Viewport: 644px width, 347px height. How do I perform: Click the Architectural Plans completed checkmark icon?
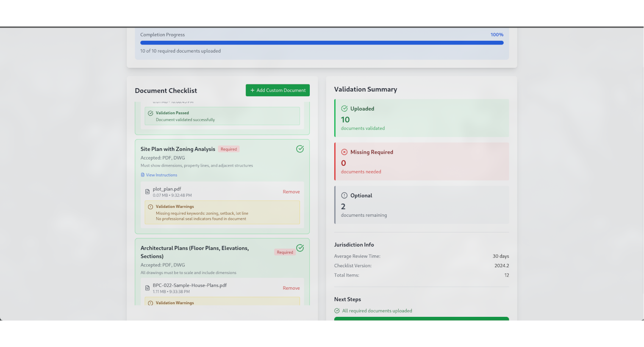coord(300,248)
